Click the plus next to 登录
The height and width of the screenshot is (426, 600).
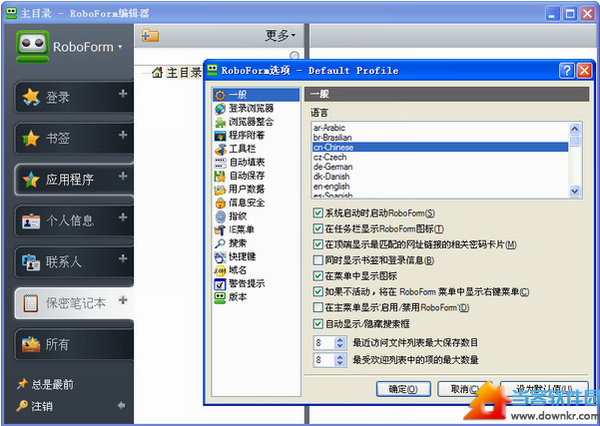(x=123, y=93)
